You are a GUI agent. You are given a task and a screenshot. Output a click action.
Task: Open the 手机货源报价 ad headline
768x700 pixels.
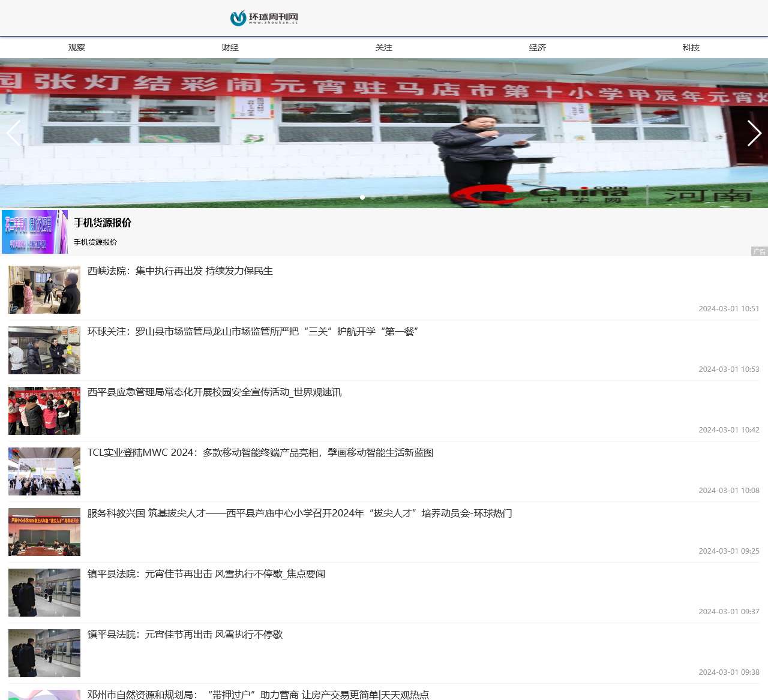pos(103,223)
